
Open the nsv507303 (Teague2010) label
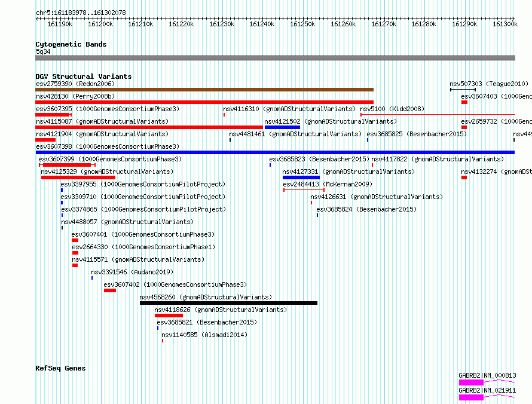(x=489, y=84)
